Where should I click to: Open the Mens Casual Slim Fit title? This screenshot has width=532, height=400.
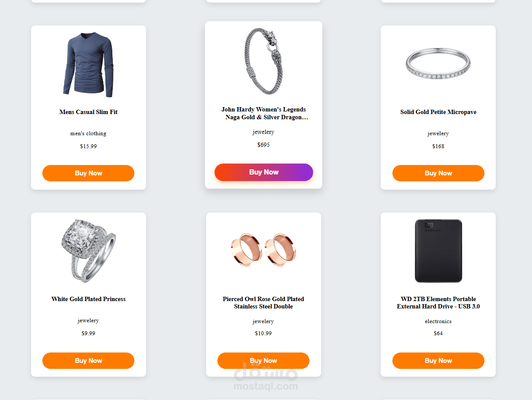click(x=88, y=112)
